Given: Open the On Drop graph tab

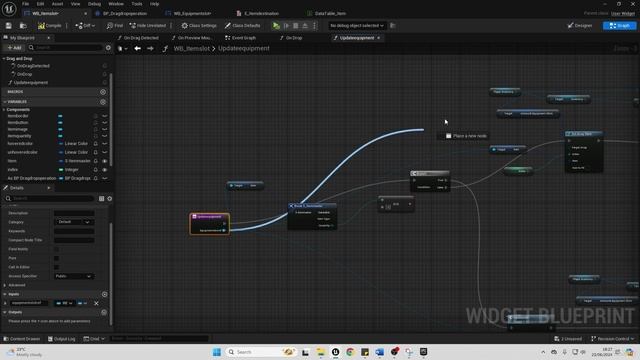Looking at the screenshot, I should click(293, 38).
